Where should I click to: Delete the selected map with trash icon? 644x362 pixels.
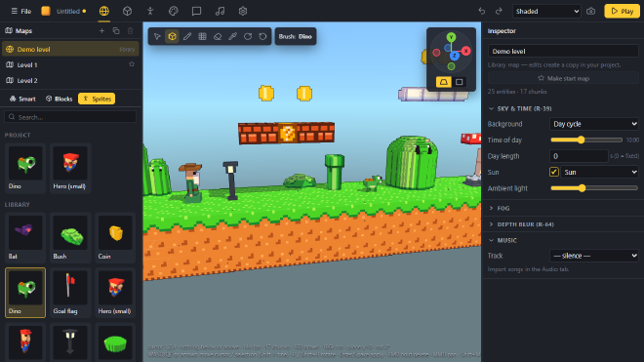click(x=130, y=31)
